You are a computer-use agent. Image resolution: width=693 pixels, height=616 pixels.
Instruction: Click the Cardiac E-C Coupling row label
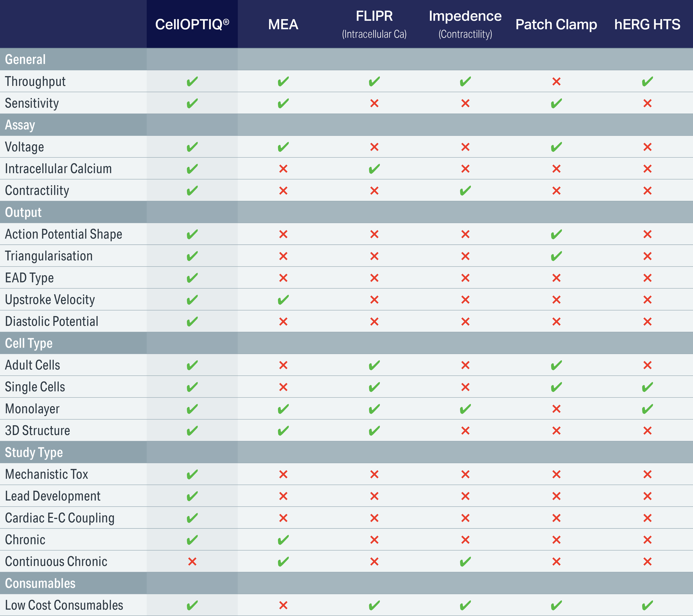pos(60,518)
